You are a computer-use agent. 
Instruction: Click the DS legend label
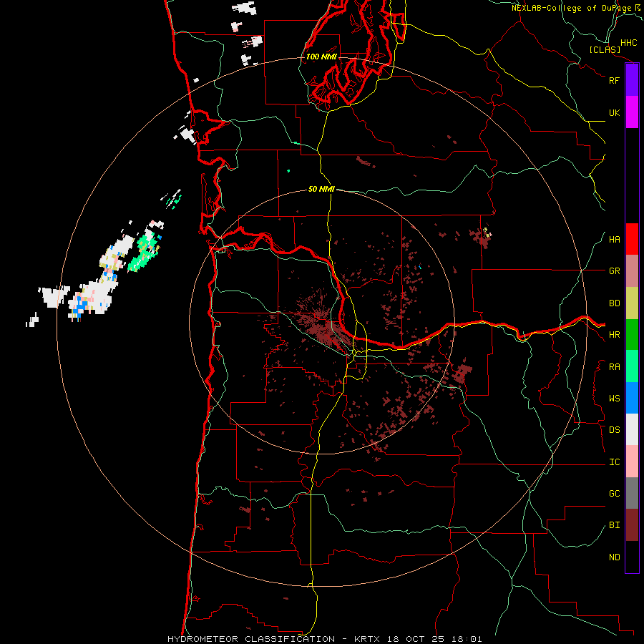tap(615, 430)
